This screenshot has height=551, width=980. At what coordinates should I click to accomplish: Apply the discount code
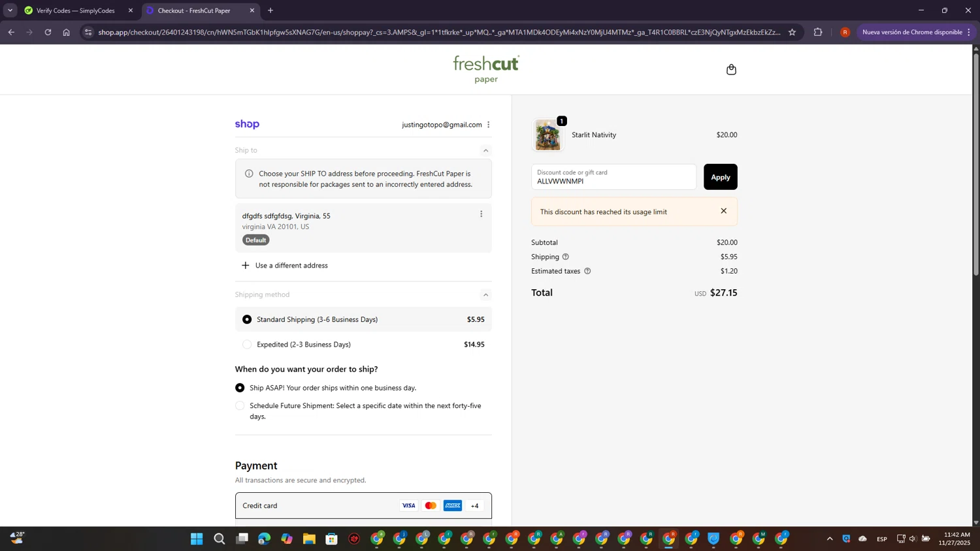point(720,177)
